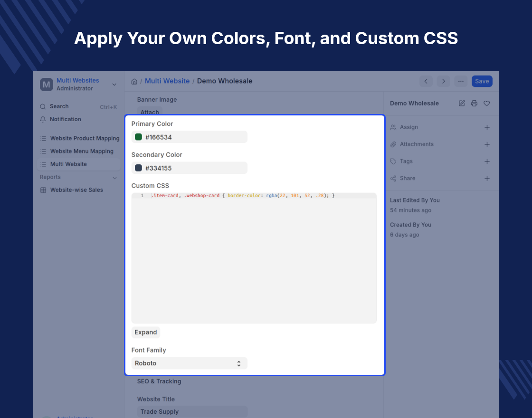The height and width of the screenshot is (418, 532).
Task: Click the Attachments label in right panel
Action: [x=417, y=144]
